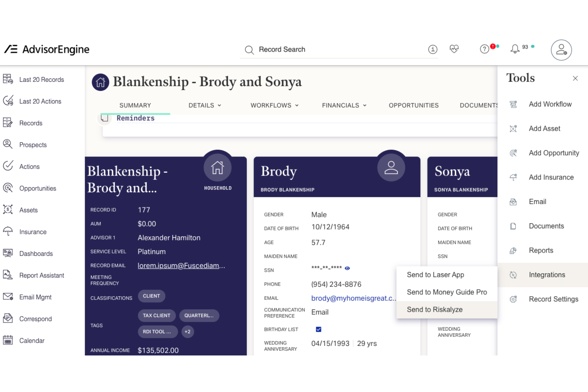Image resolution: width=588 pixels, height=392 pixels.
Task: Choose Send to Money Guide Pro
Action: [447, 292]
